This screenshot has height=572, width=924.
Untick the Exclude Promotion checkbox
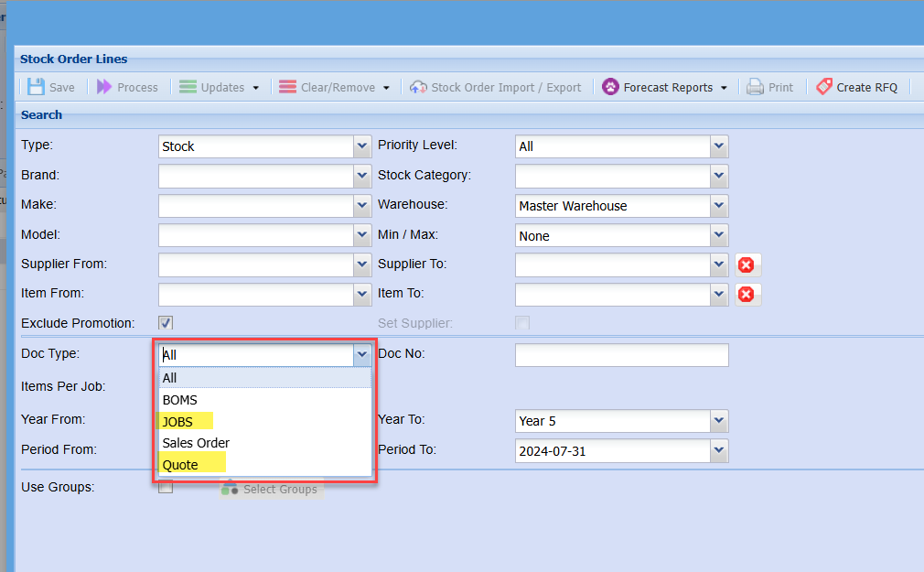coord(166,322)
